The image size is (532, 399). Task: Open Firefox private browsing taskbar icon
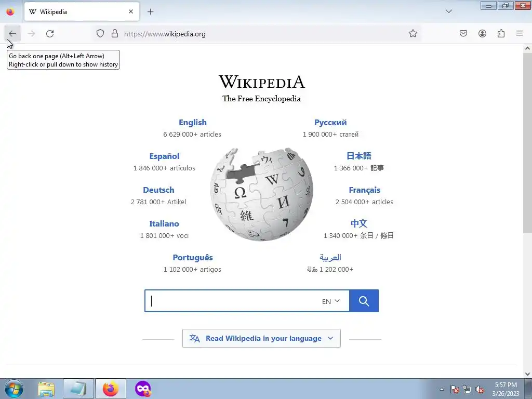[x=143, y=389]
